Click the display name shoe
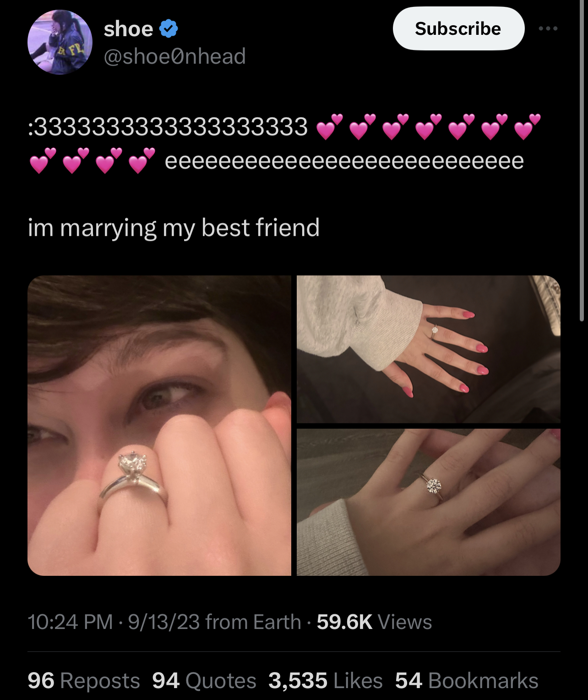 click(128, 29)
